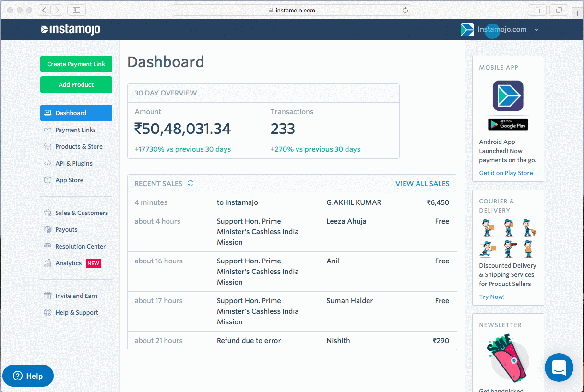This screenshot has width=584, height=392.
Task: Click Safari's share icon
Action: tap(537, 10)
